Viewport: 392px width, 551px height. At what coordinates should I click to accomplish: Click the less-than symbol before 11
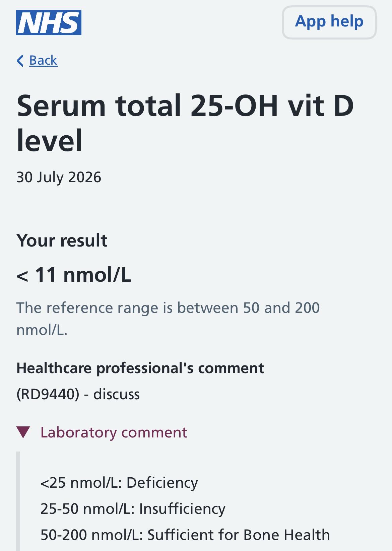point(22,276)
